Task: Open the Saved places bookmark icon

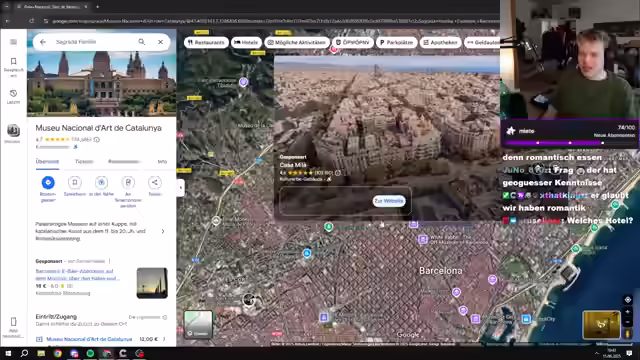Action: tap(13, 61)
